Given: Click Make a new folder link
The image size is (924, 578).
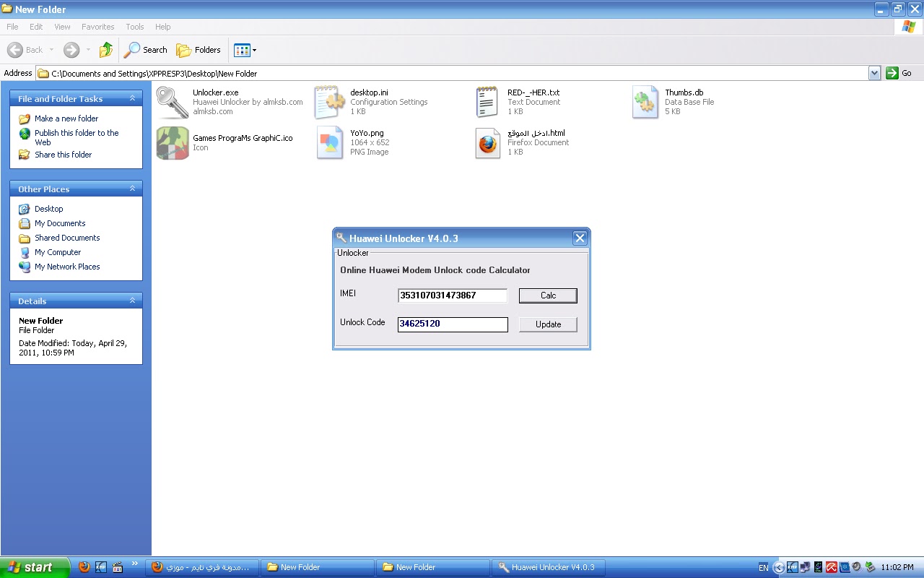Looking at the screenshot, I should [66, 118].
